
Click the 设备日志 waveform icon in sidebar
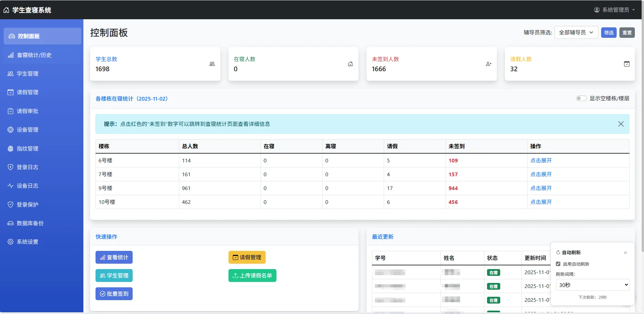(10, 186)
